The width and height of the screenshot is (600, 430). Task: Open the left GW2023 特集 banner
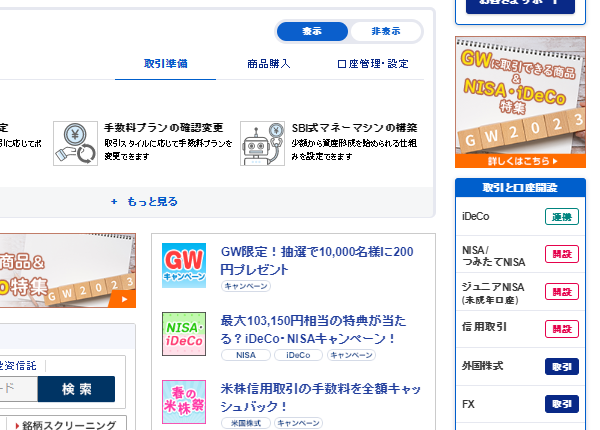click(68, 270)
